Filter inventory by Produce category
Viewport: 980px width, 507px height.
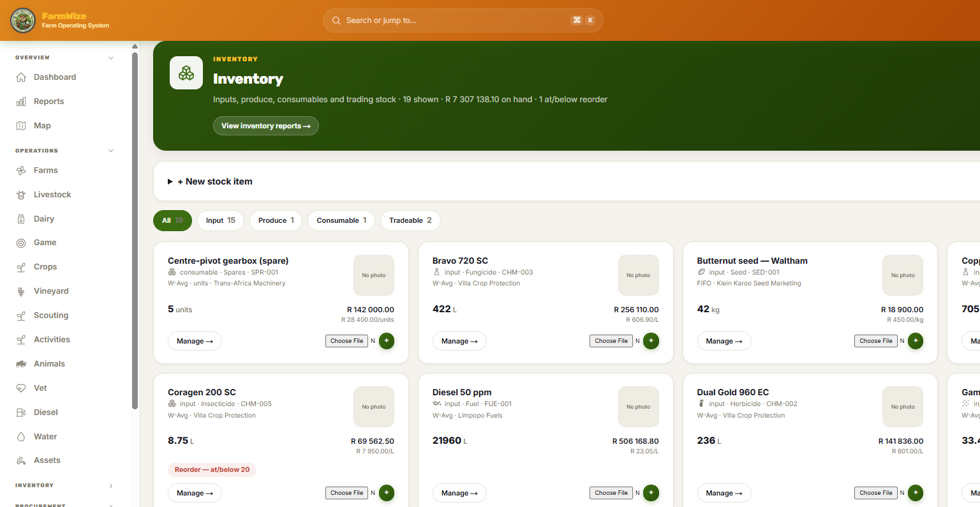pyautogui.click(x=276, y=220)
